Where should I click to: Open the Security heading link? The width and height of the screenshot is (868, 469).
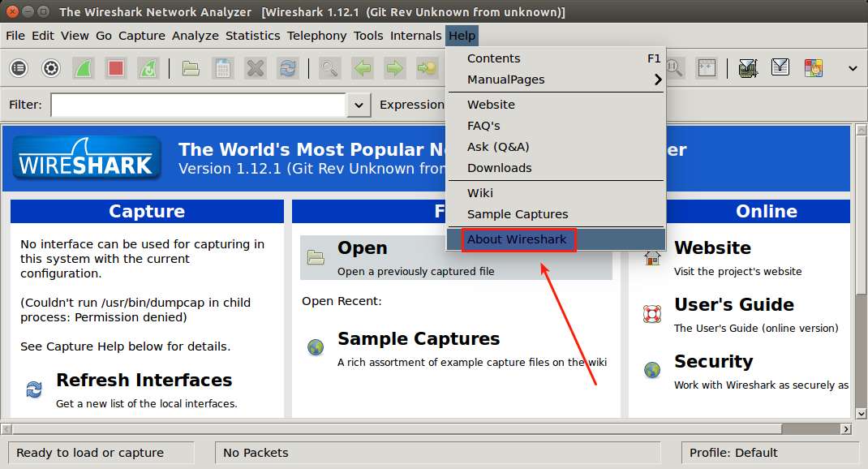pos(714,362)
